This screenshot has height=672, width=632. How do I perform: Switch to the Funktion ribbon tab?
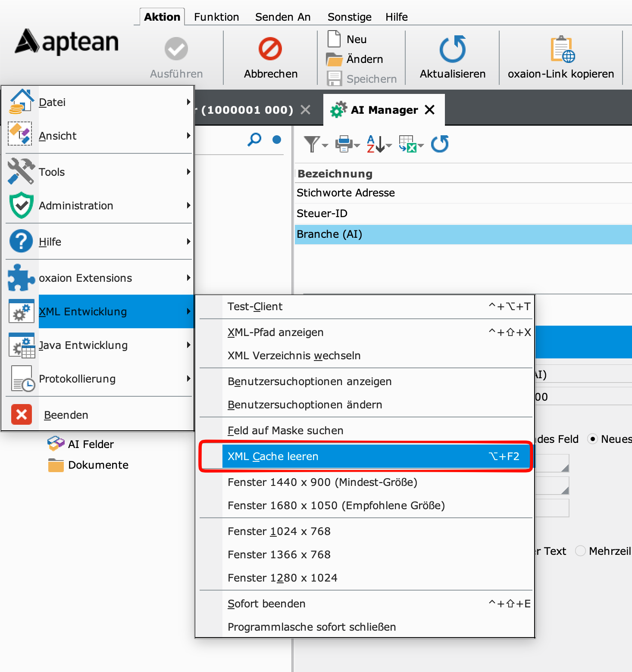click(216, 17)
